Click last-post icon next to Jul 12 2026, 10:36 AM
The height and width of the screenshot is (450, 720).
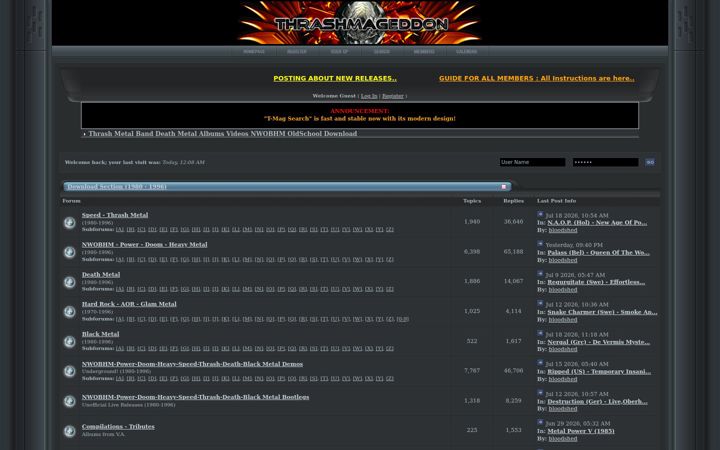540,304
